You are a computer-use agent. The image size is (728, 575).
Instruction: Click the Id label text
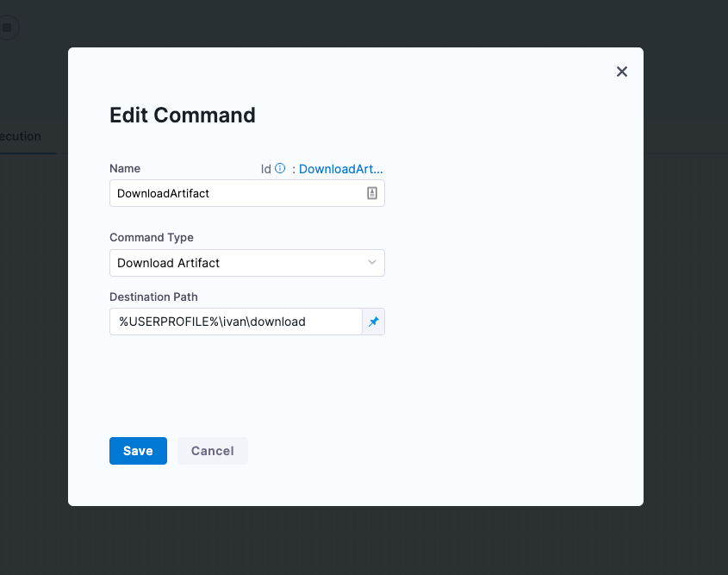pos(266,169)
